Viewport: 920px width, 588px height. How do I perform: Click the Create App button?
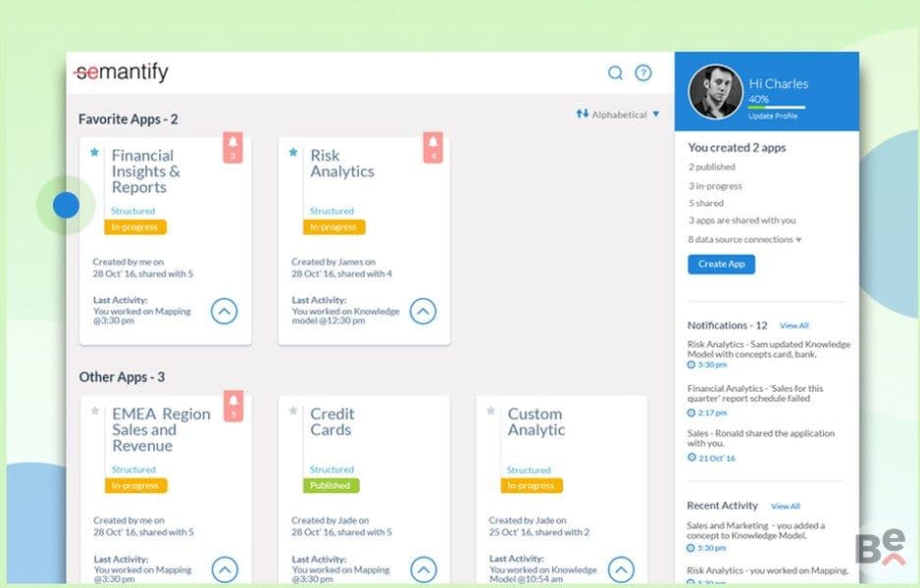(721, 265)
